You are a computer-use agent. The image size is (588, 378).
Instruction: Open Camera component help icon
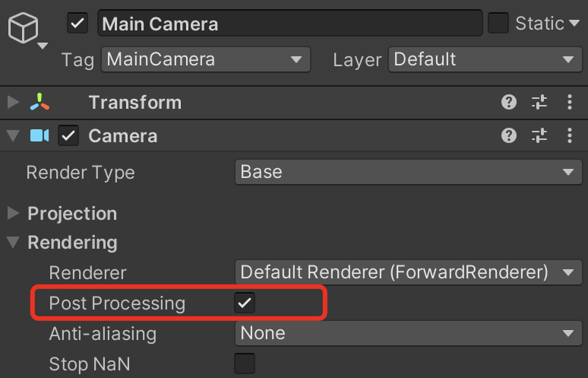tap(509, 135)
